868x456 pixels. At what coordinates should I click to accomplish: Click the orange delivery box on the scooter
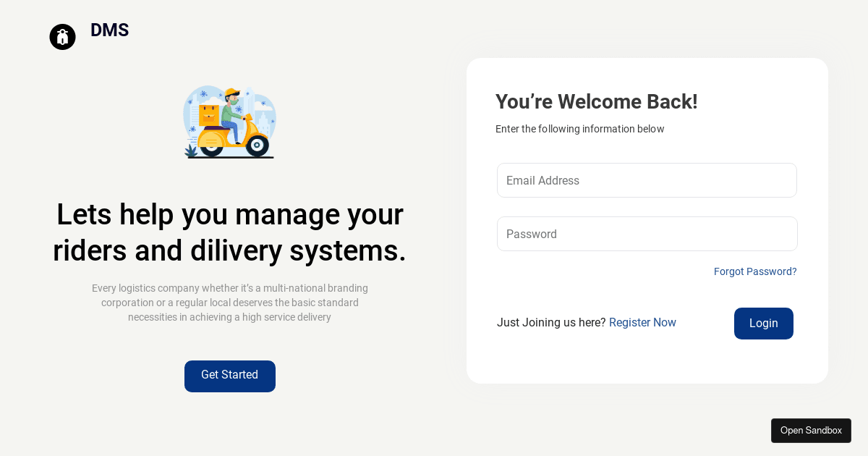[x=209, y=114]
